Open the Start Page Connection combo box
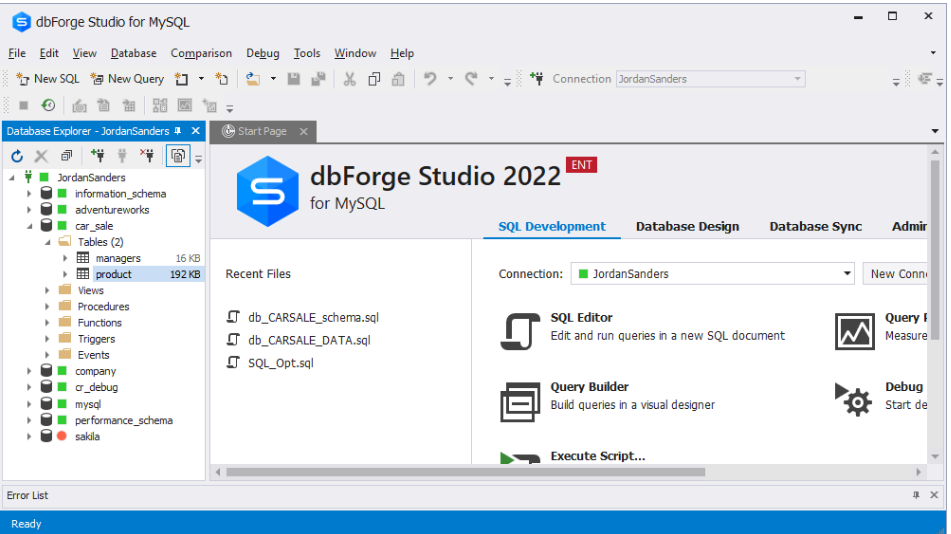Screen dimensions: 951x534 [x=712, y=274]
